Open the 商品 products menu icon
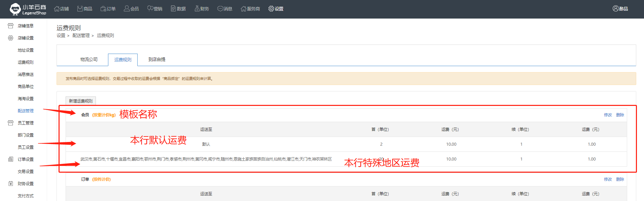 click(80, 9)
